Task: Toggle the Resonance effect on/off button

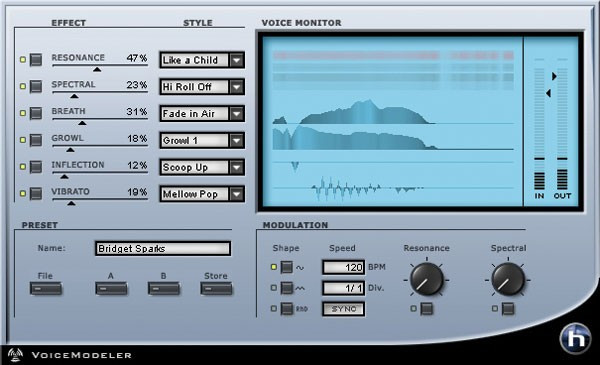Action: click(x=36, y=60)
